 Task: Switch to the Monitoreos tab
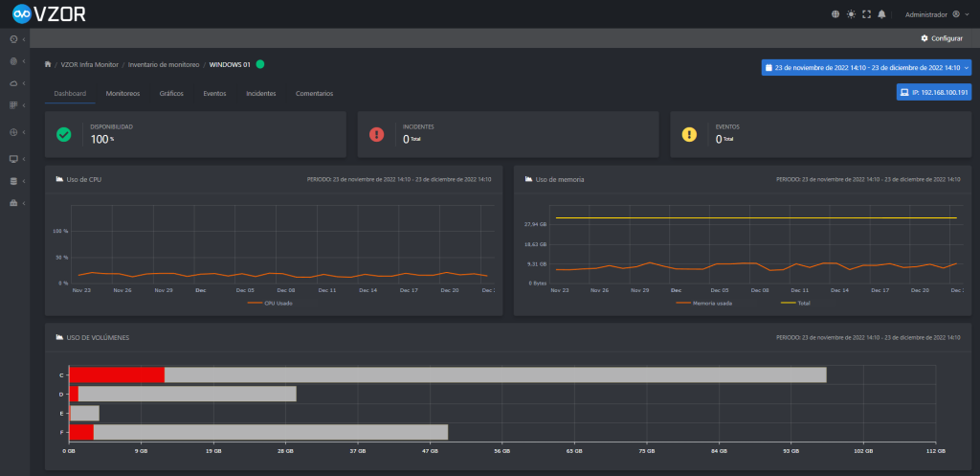[x=122, y=93]
